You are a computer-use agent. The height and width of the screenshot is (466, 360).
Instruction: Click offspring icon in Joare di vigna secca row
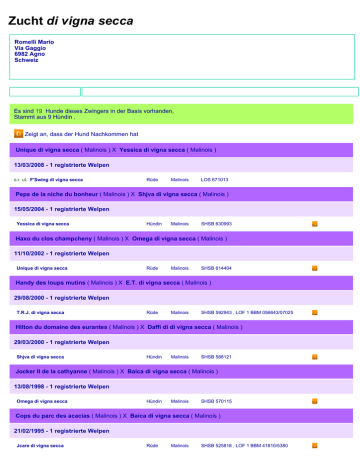coord(314,446)
